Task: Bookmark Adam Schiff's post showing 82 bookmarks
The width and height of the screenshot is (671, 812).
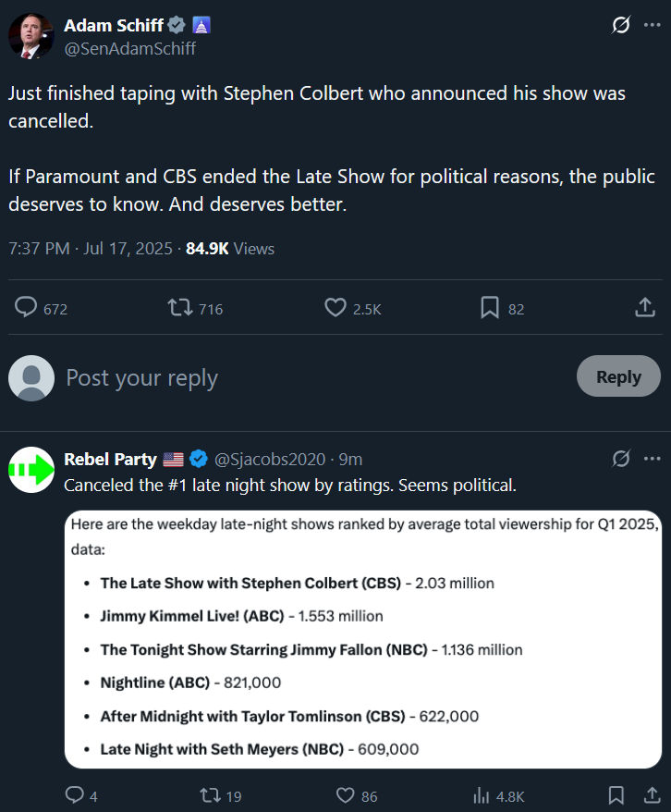Action: pyautogui.click(x=490, y=308)
